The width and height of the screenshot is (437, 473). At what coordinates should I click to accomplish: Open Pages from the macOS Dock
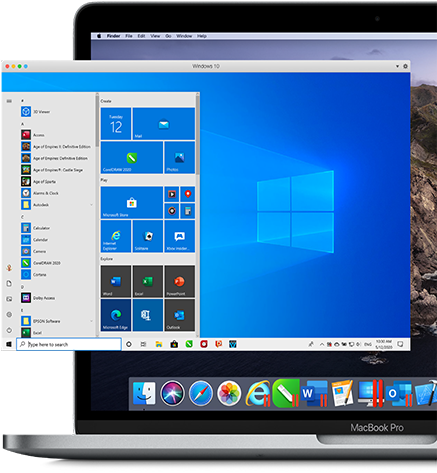click(342, 393)
